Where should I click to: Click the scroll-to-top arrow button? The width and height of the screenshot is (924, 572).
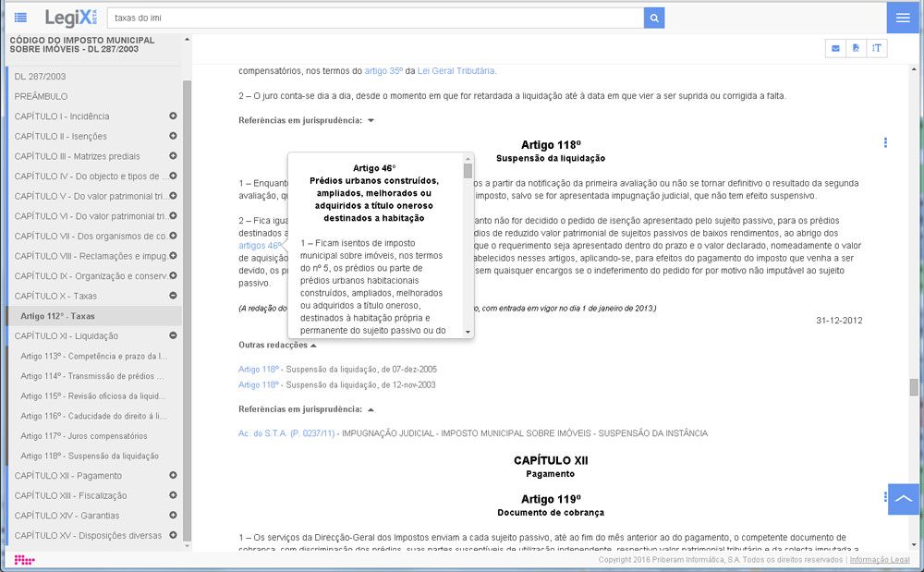(x=903, y=499)
